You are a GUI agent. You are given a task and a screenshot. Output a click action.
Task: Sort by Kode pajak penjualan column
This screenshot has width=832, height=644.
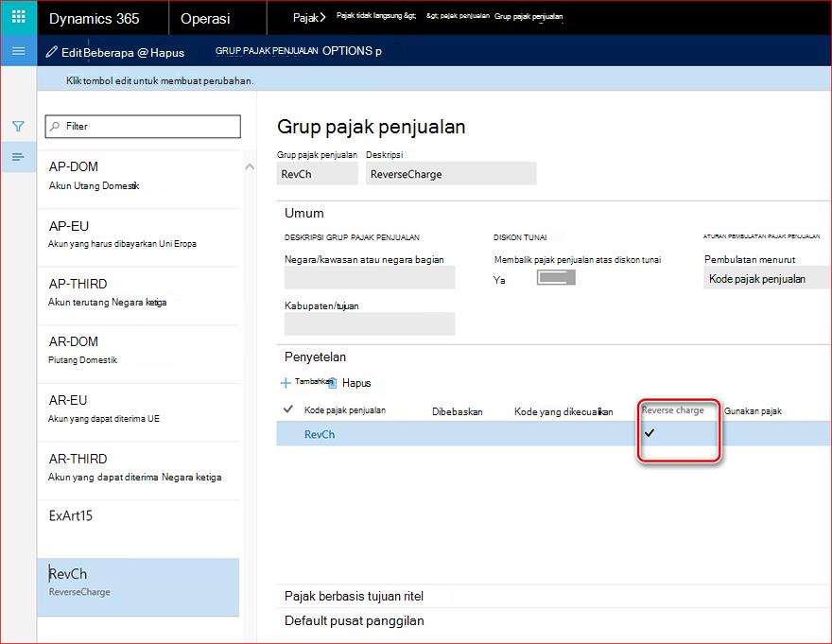click(x=345, y=409)
